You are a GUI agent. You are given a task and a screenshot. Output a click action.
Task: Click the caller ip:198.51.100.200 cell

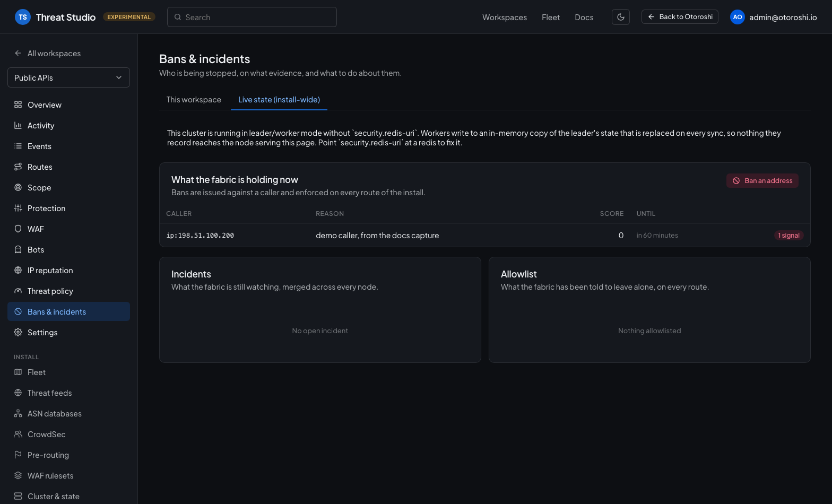coord(200,236)
